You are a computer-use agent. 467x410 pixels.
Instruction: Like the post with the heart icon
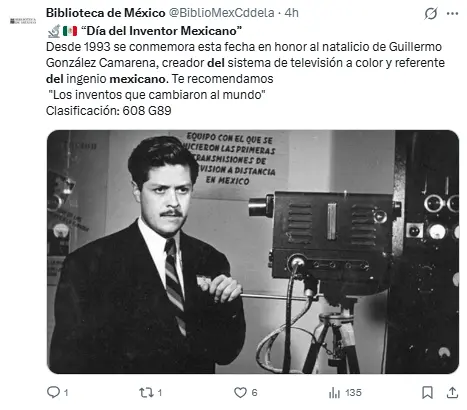point(240,392)
